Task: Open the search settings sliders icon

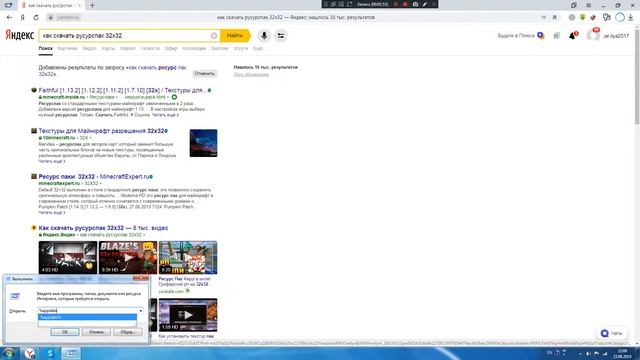Action: click(281, 36)
